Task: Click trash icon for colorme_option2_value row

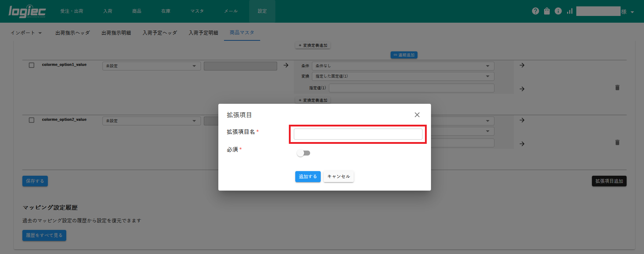Action: point(617,142)
